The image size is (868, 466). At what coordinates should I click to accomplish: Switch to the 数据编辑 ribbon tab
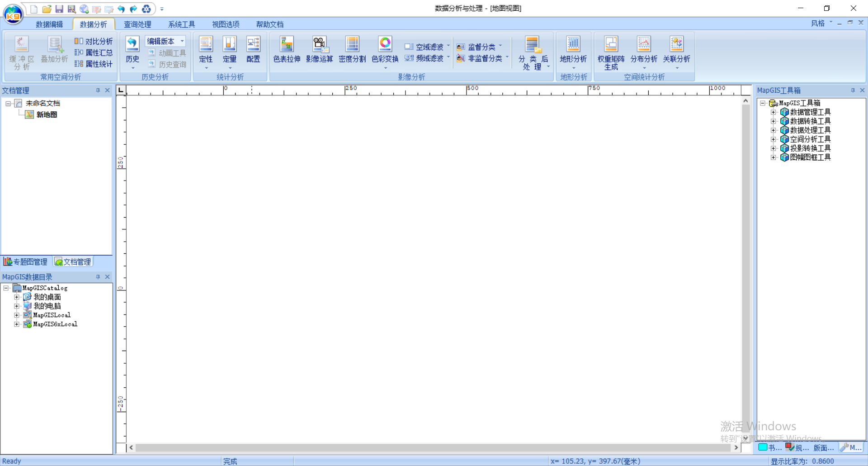click(x=49, y=24)
